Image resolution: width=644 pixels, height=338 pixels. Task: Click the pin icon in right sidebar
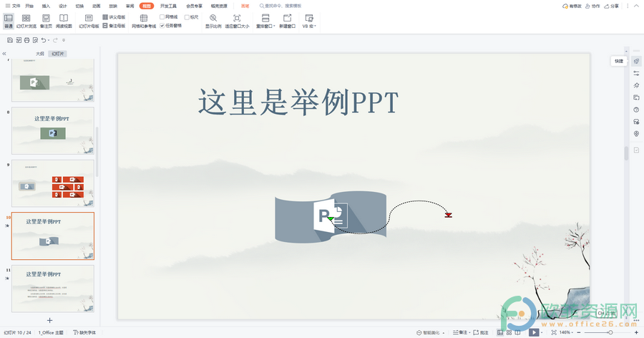[x=636, y=85]
